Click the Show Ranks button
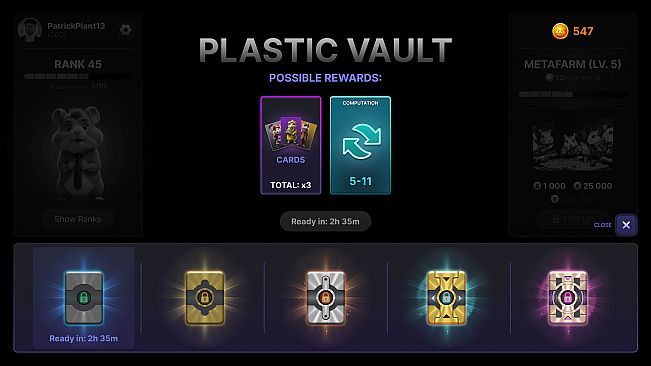Screen dimensions: 651x366 78,219
